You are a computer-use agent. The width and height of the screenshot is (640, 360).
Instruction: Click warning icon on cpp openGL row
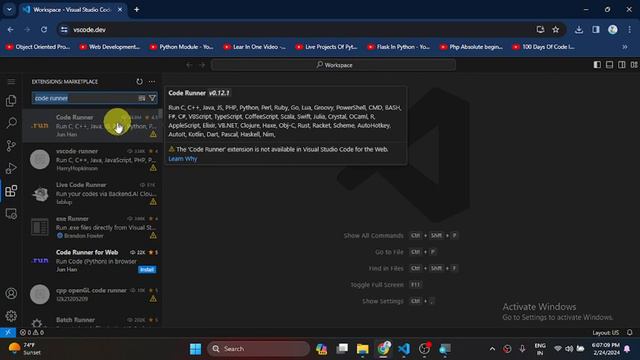pos(153,299)
